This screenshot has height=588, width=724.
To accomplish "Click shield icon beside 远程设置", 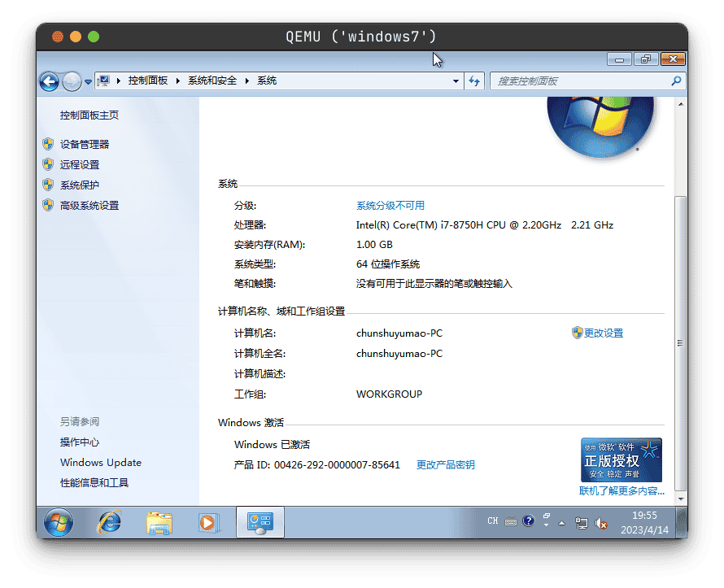I will (48, 164).
